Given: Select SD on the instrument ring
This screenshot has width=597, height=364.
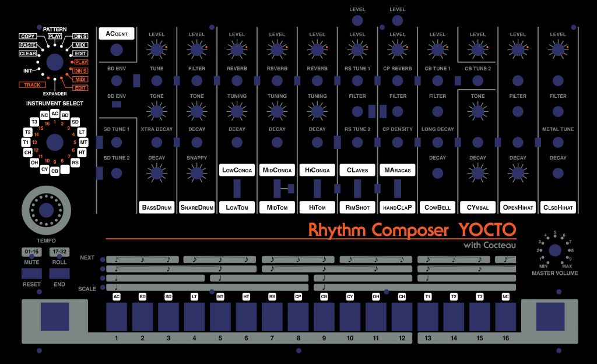Looking at the screenshot, I should [x=75, y=122].
